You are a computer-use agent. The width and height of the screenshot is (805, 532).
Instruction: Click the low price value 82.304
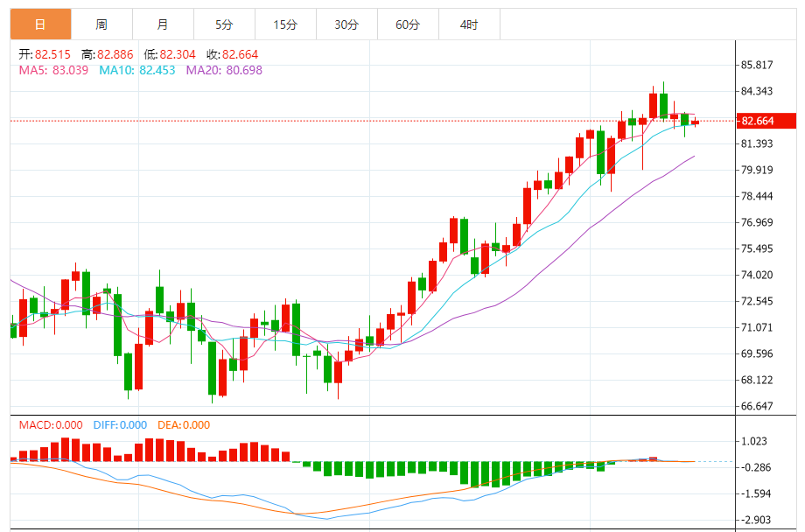click(178, 54)
